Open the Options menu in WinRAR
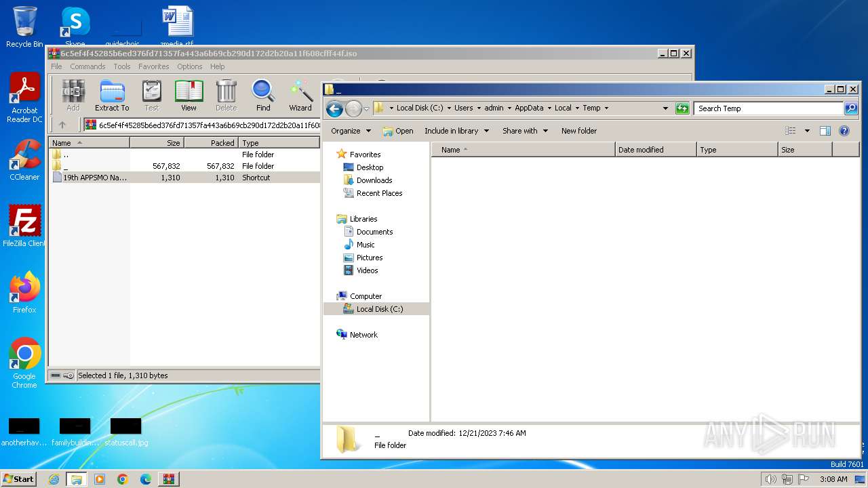This screenshot has height=488, width=868. tap(190, 66)
